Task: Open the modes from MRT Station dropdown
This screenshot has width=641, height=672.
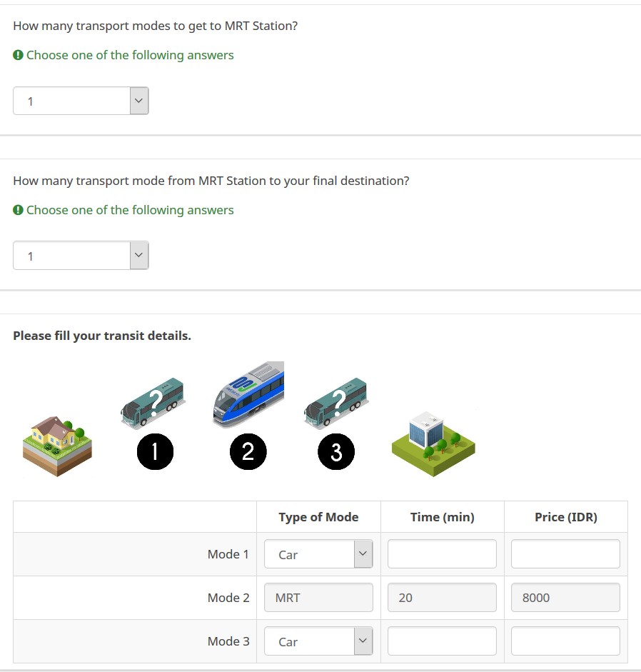Action: click(x=81, y=256)
